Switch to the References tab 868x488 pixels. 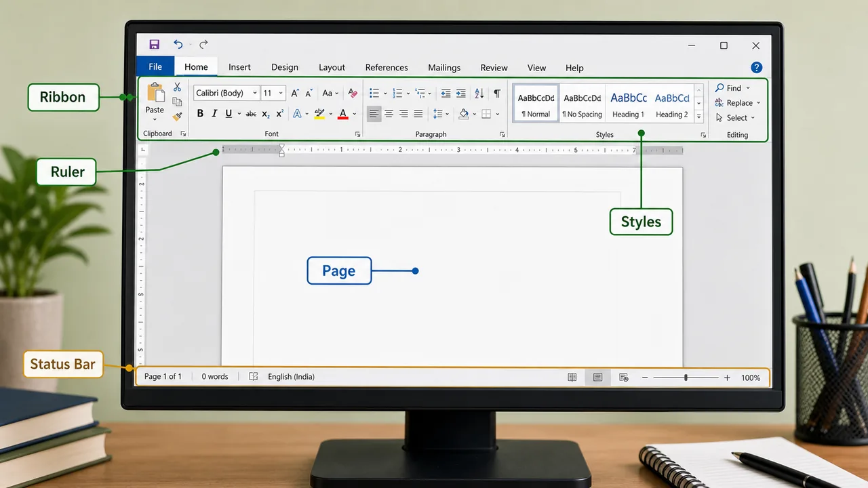[387, 67]
